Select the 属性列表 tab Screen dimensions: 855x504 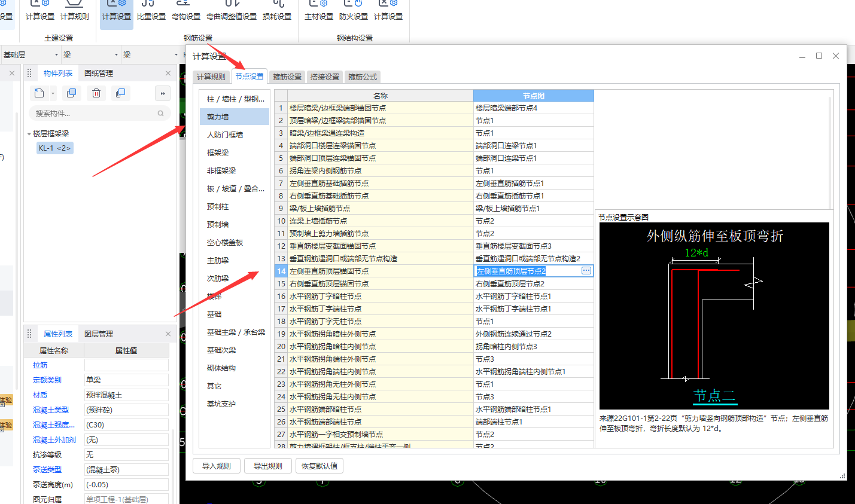coord(58,334)
